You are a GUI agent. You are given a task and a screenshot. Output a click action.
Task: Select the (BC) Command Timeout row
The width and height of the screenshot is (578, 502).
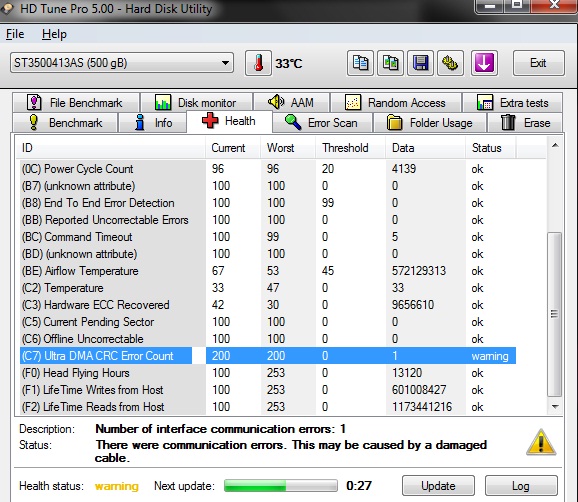click(x=268, y=237)
